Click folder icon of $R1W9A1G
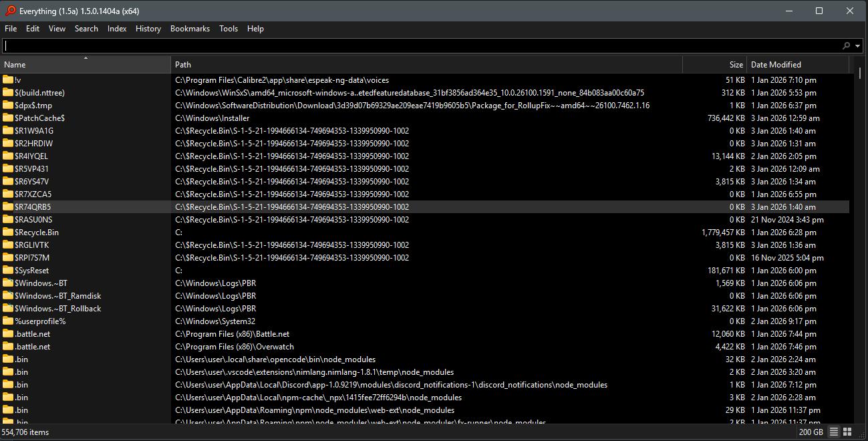The image size is (868, 441). [8, 130]
